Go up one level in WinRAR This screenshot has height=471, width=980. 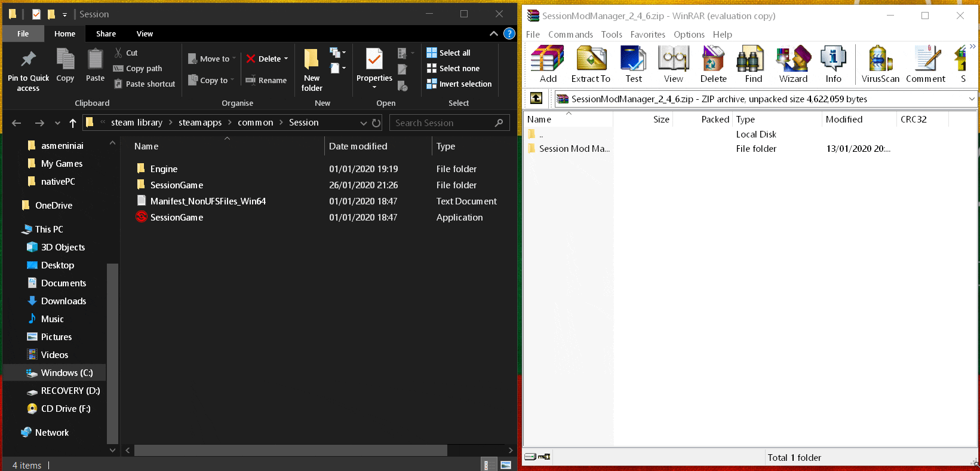click(x=536, y=99)
